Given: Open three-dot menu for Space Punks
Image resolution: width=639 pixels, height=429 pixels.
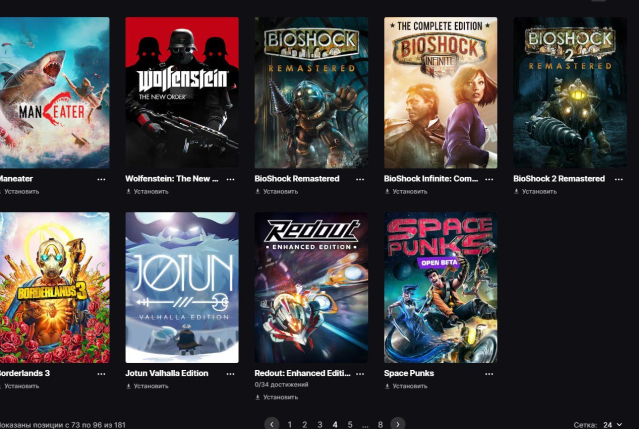Looking at the screenshot, I should pos(489,374).
